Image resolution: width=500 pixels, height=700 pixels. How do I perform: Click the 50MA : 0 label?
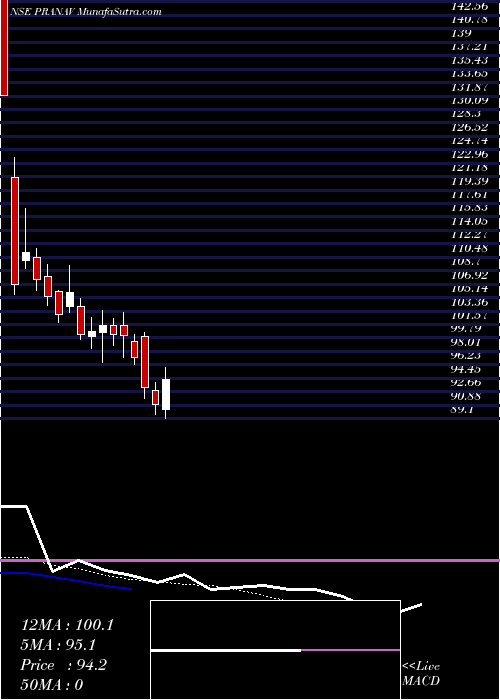point(52,685)
